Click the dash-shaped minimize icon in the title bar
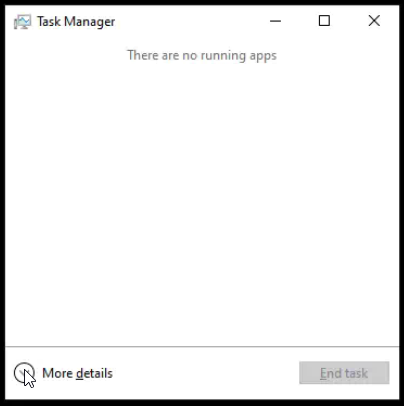 pyautogui.click(x=275, y=21)
